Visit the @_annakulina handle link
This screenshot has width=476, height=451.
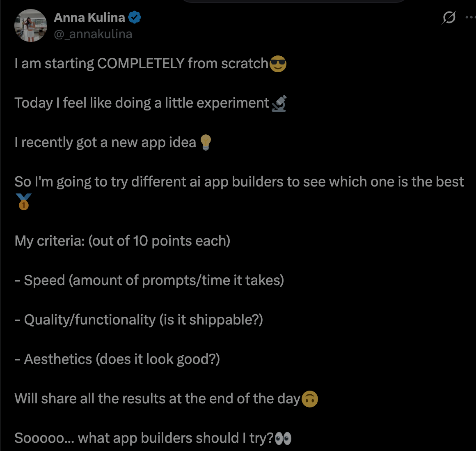click(93, 34)
